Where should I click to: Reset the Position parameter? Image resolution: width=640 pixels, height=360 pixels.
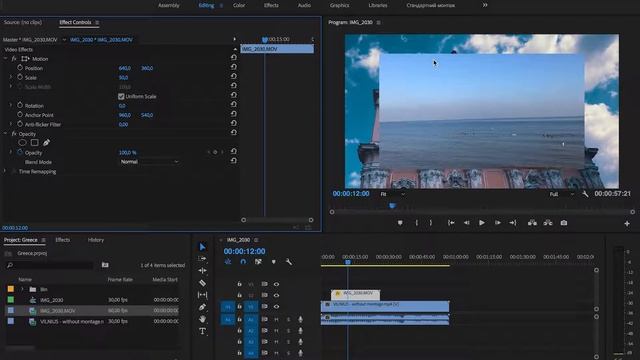point(233,67)
